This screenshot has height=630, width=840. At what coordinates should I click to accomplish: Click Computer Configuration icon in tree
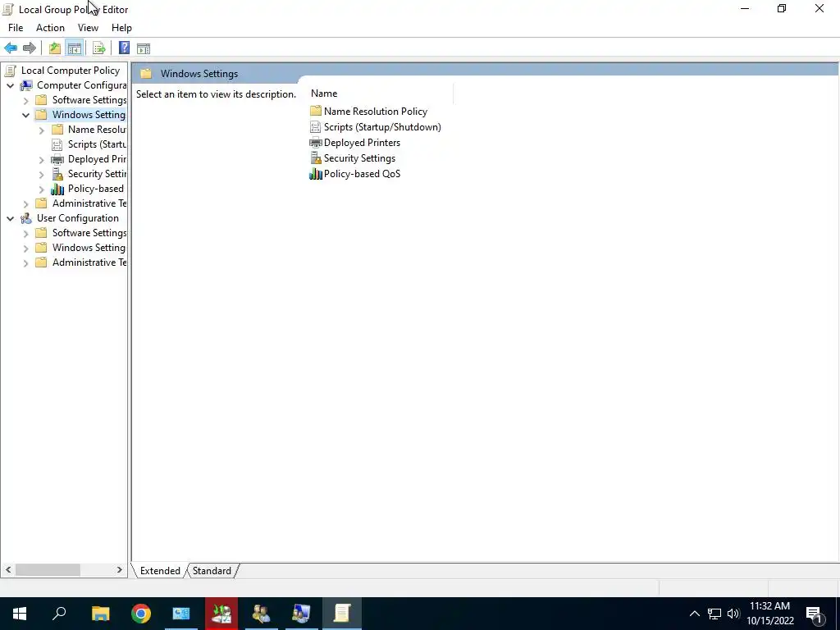coord(25,85)
